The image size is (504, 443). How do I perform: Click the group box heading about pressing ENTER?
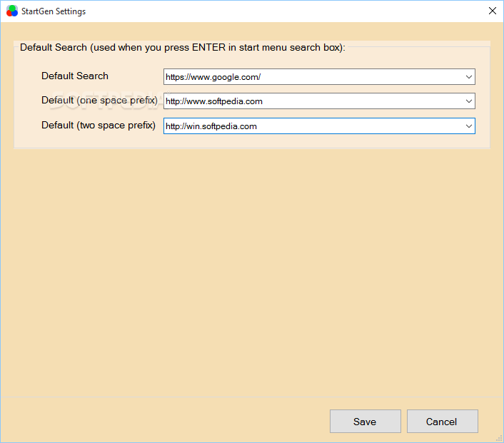[183, 48]
